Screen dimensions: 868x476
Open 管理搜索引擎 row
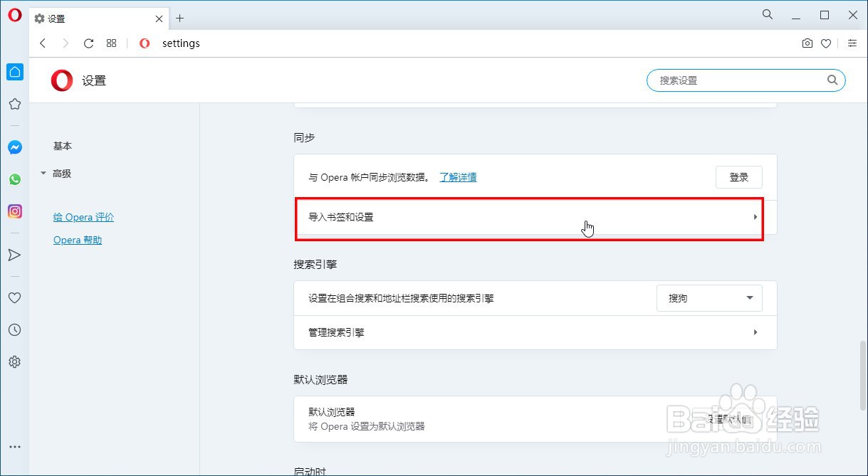[x=535, y=332]
